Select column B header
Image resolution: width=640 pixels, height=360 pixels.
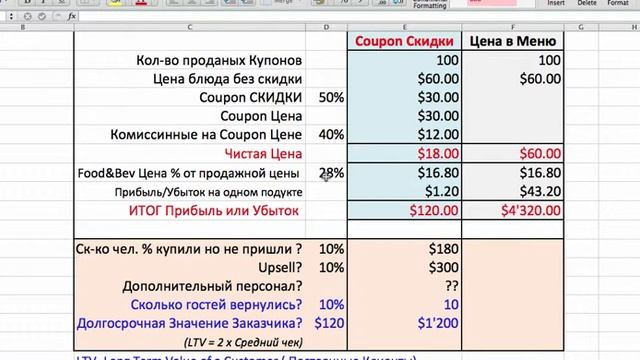point(23,27)
